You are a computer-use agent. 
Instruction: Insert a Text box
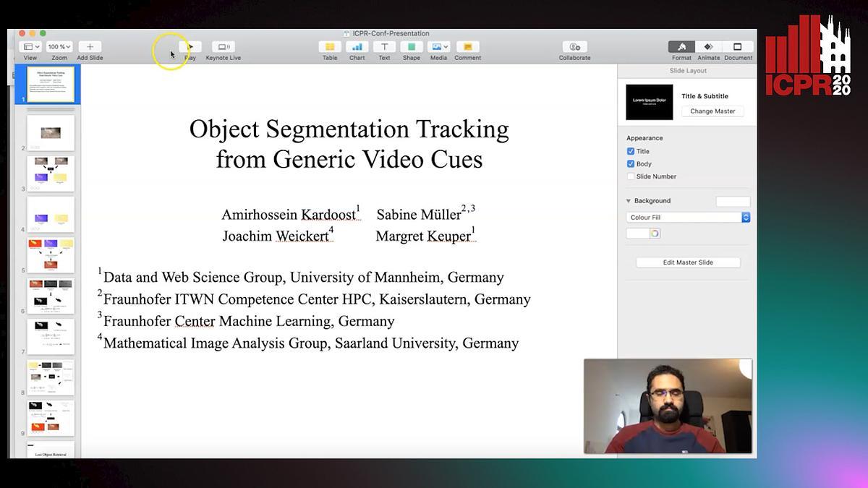384,46
